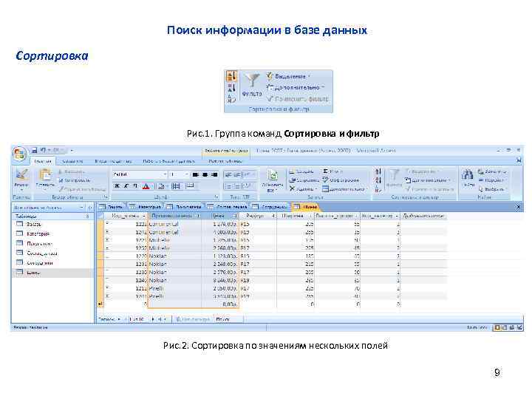Choose Копировать in the clipboard group
The height and width of the screenshot is (399, 532).
[74, 180]
